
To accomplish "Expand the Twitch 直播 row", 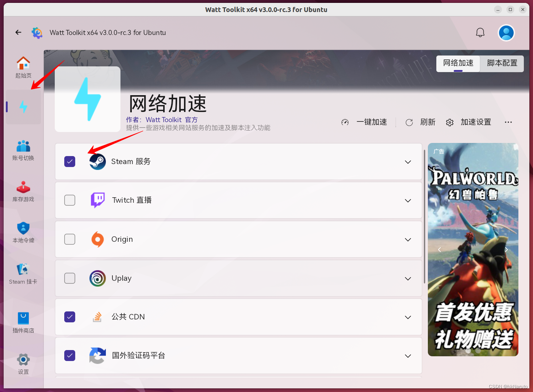I will click(x=408, y=201).
